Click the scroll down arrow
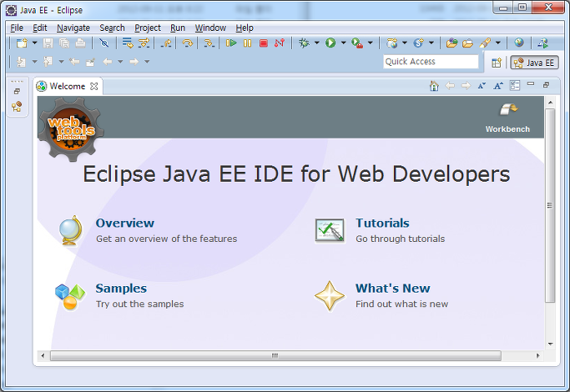Viewport: 570px width, 392px height. (550, 344)
